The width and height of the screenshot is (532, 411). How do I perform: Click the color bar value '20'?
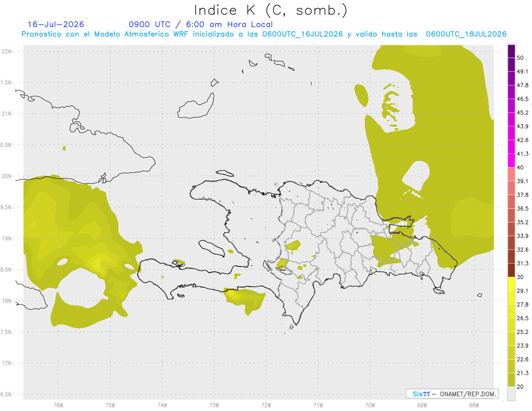click(x=521, y=387)
